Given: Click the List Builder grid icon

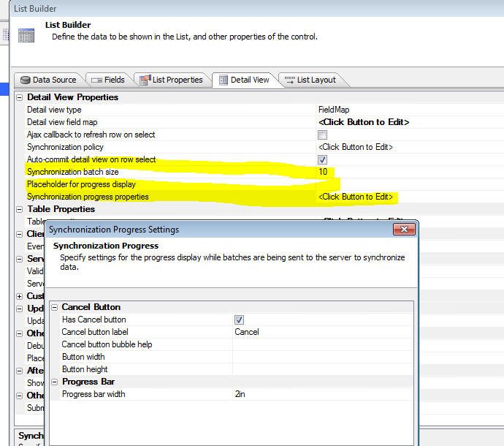Looking at the screenshot, I should pyautogui.click(x=26, y=35).
